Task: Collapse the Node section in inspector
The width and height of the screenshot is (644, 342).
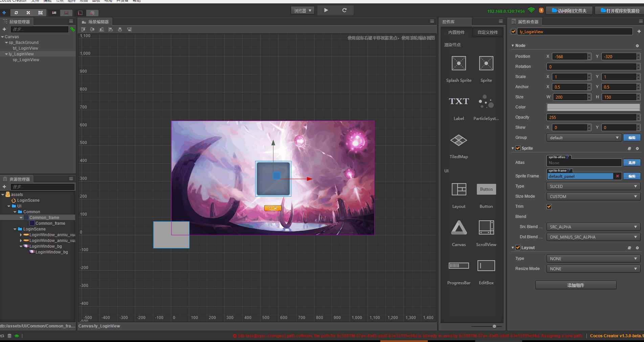Action: 513,46
